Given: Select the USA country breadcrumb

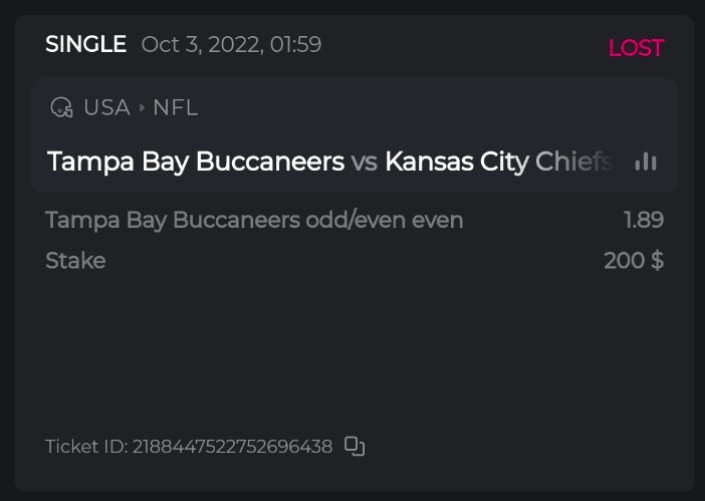Looking at the screenshot, I should [x=107, y=108].
